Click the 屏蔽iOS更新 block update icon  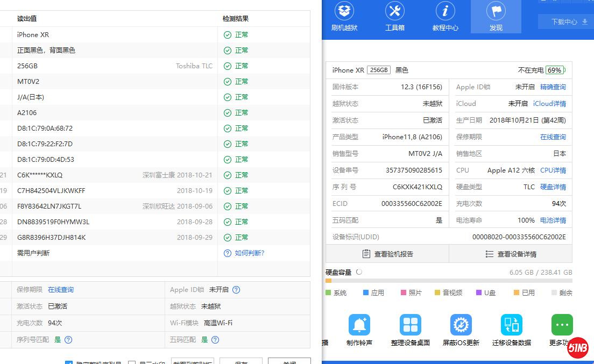coord(461,325)
